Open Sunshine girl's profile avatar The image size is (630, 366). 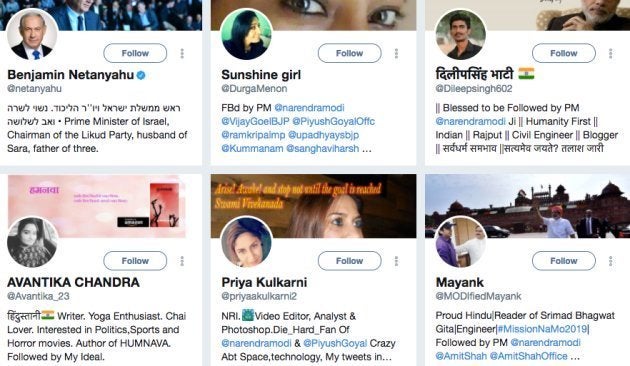point(246,35)
